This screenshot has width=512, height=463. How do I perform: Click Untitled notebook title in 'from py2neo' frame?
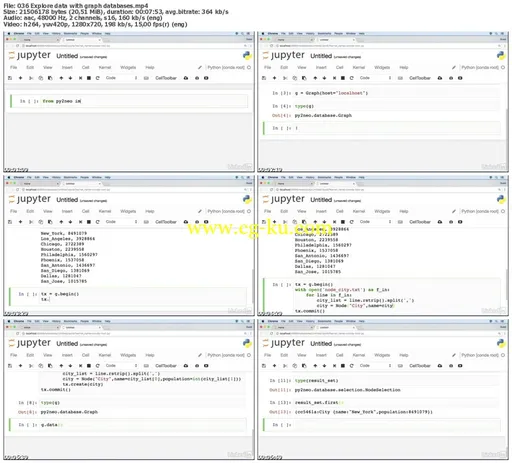tap(67, 56)
